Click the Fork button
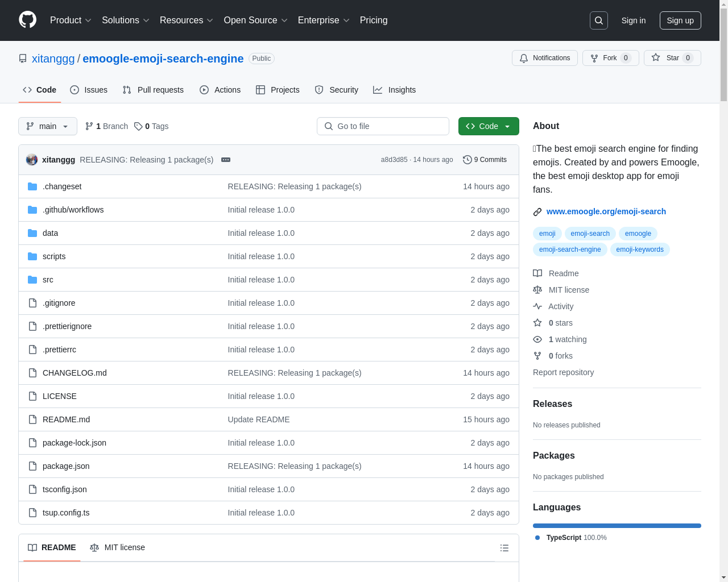 point(611,58)
